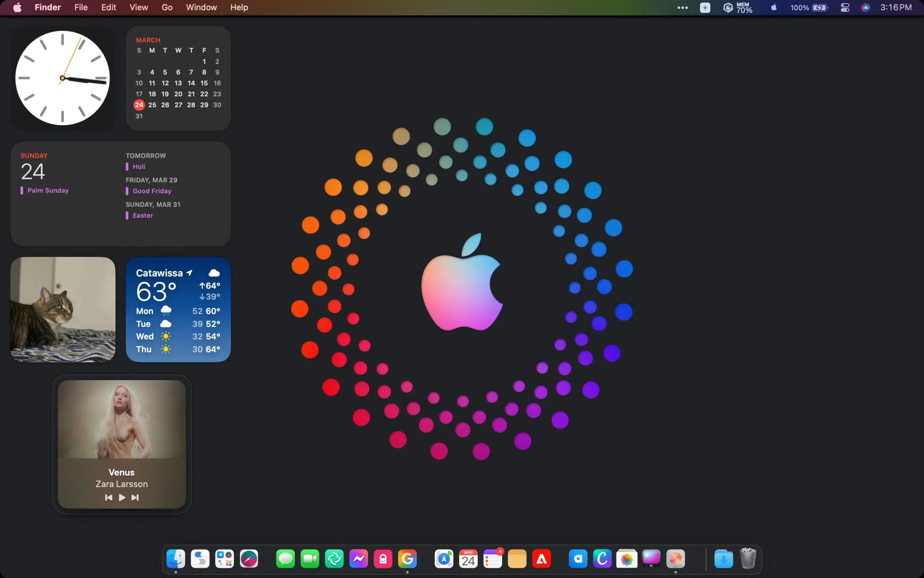Viewport: 924px width, 578px height.
Task: Open Control Center in the menu bar
Action: coord(845,8)
